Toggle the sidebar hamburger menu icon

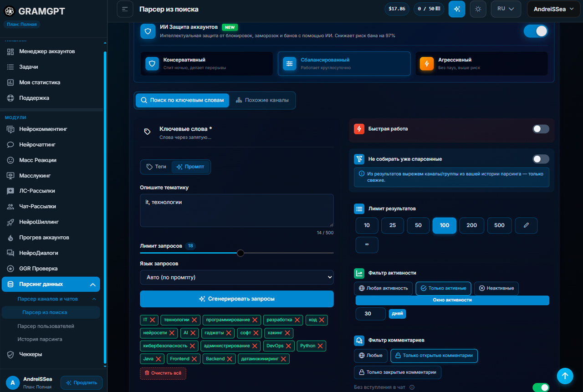tap(125, 9)
